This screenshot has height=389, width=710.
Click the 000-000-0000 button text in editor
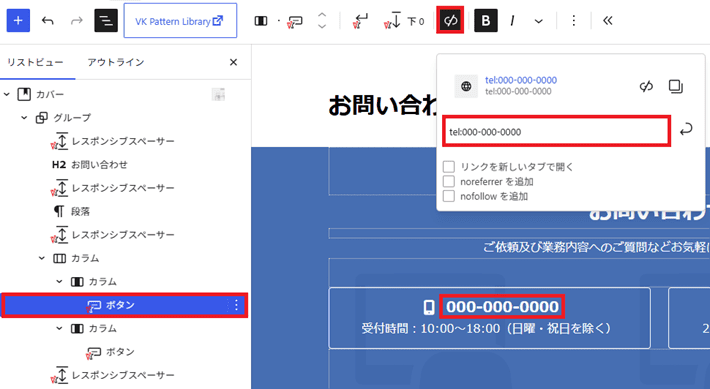502,307
